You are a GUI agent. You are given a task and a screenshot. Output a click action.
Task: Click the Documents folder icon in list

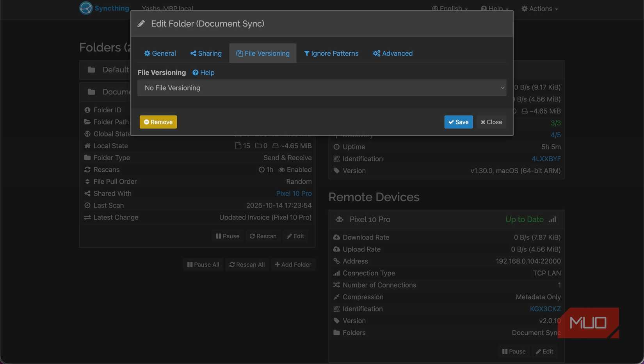tap(91, 92)
